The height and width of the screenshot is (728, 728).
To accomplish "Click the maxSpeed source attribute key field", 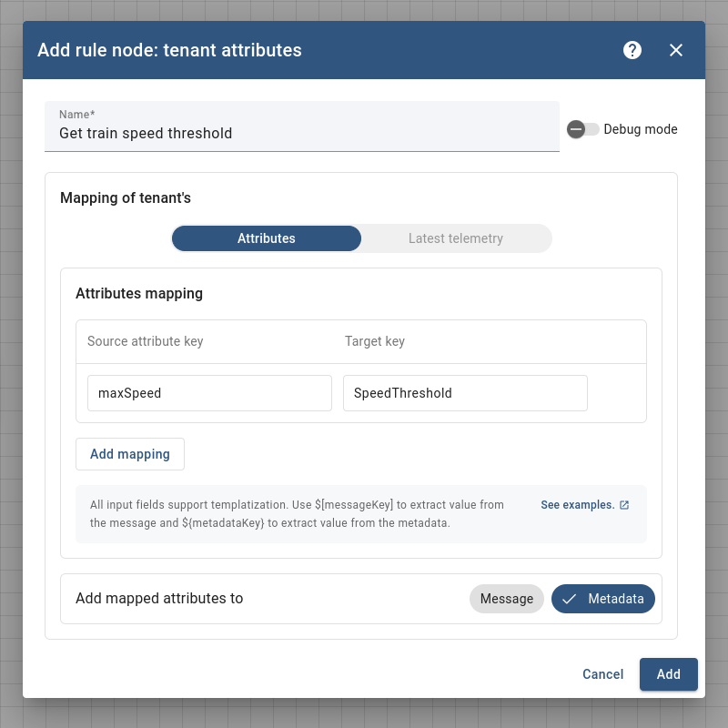I will coord(209,393).
